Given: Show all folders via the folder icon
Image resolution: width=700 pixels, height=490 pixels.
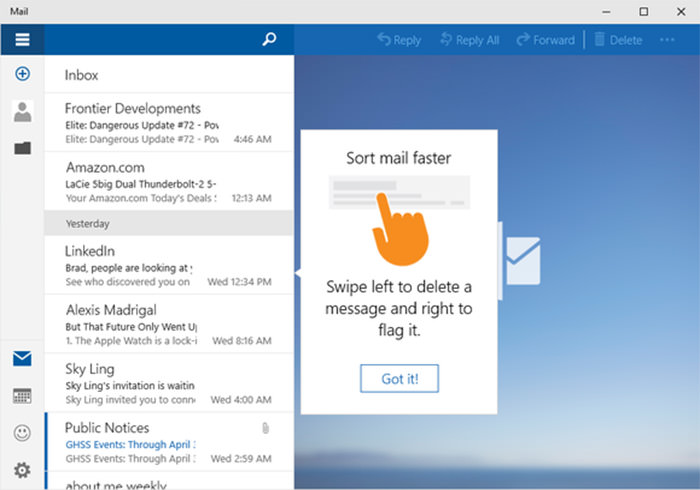Looking at the screenshot, I should (22, 148).
